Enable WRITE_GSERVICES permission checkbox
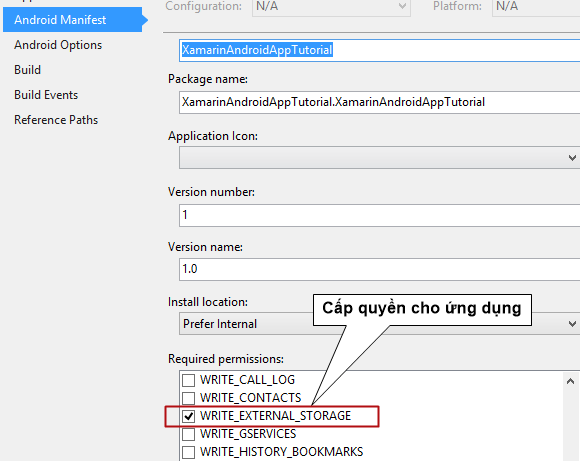 click(188, 434)
